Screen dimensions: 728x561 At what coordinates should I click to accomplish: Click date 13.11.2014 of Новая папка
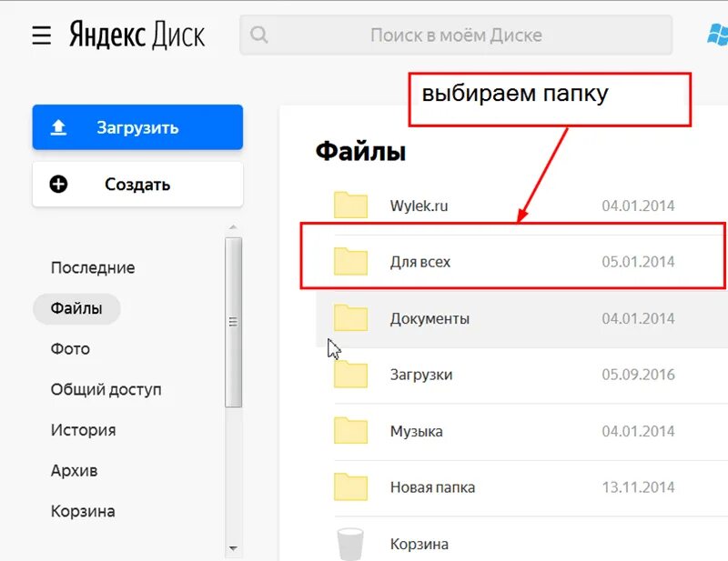tap(638, 487)
